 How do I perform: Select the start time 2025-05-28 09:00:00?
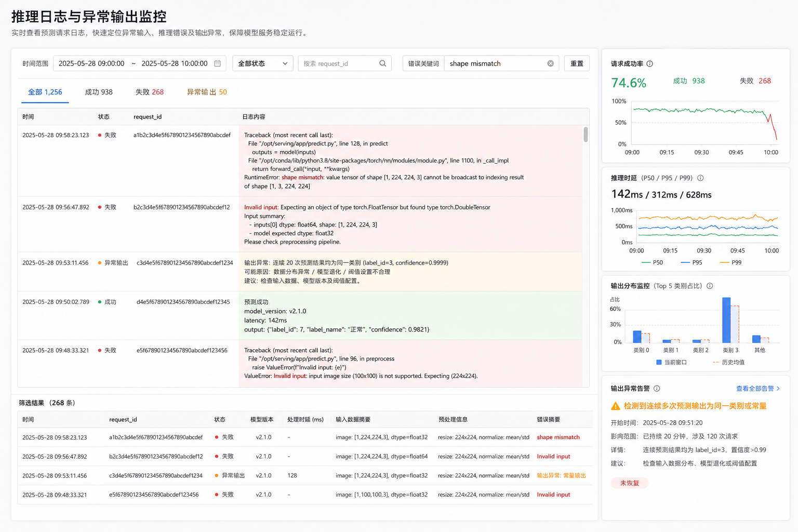point(91,63)
